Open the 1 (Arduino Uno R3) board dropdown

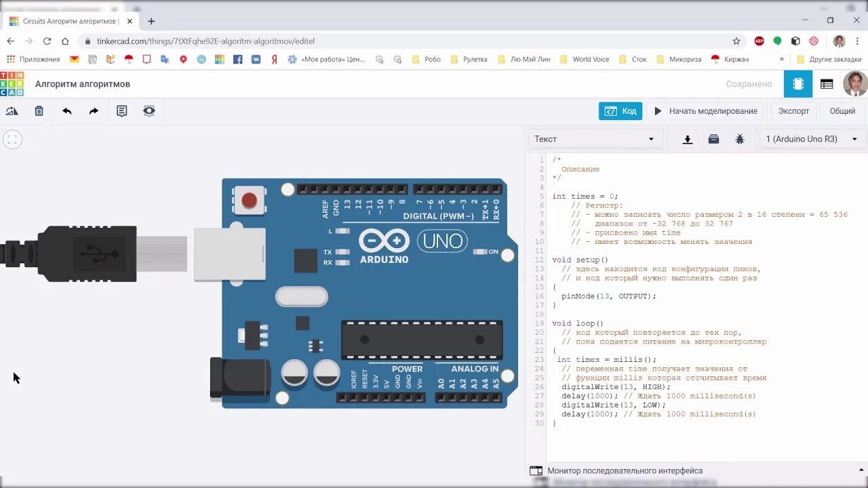[812, 139]
